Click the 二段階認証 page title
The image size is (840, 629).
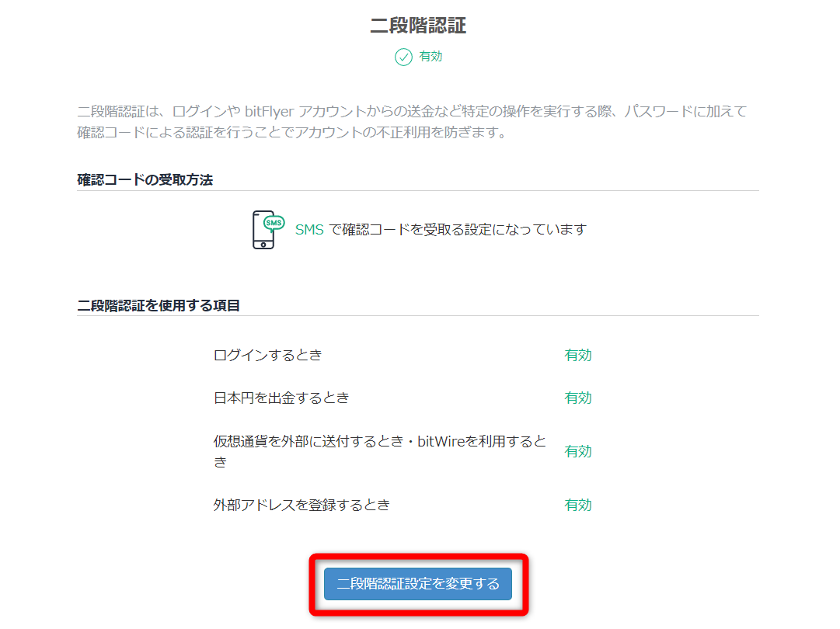(418, 26)
